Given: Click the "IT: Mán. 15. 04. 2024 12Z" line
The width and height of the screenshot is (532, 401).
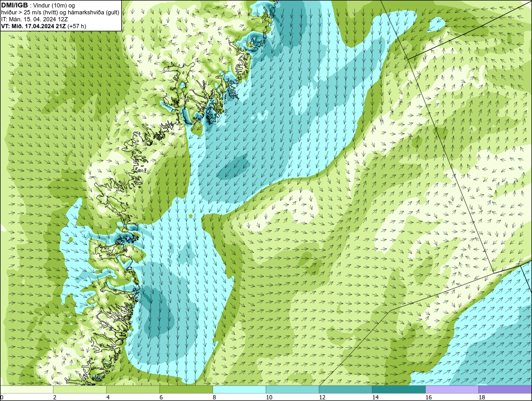Looking at the screenshot, I should click(x=34, y=19).
